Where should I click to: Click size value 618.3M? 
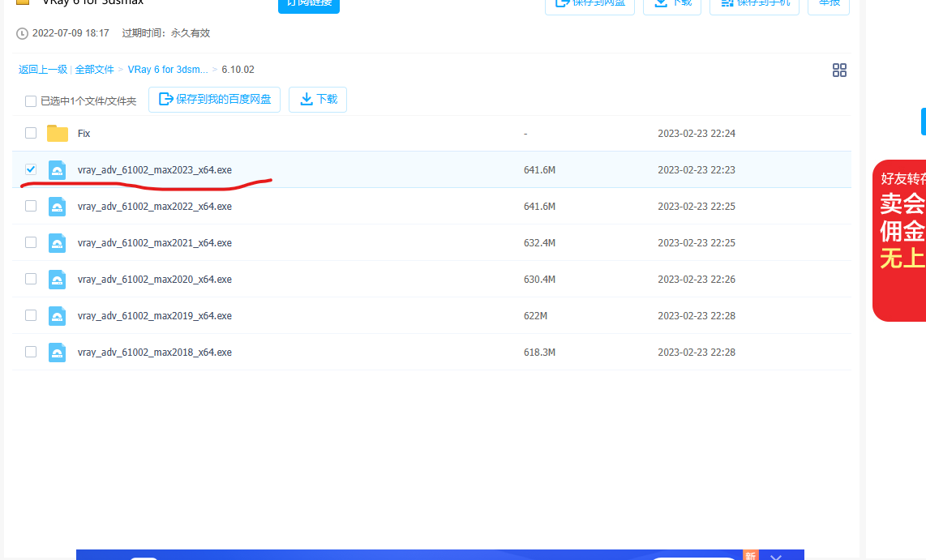[539, 353]
